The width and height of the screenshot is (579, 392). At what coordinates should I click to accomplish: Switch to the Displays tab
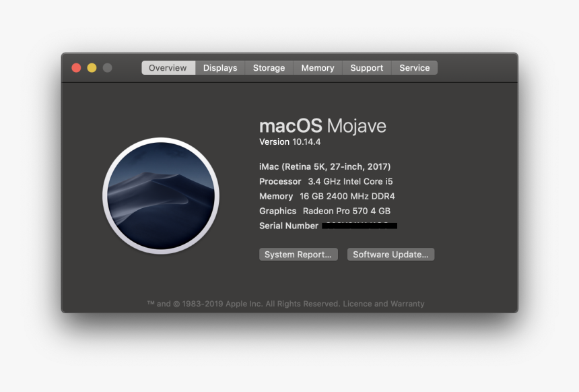(220, 68)
